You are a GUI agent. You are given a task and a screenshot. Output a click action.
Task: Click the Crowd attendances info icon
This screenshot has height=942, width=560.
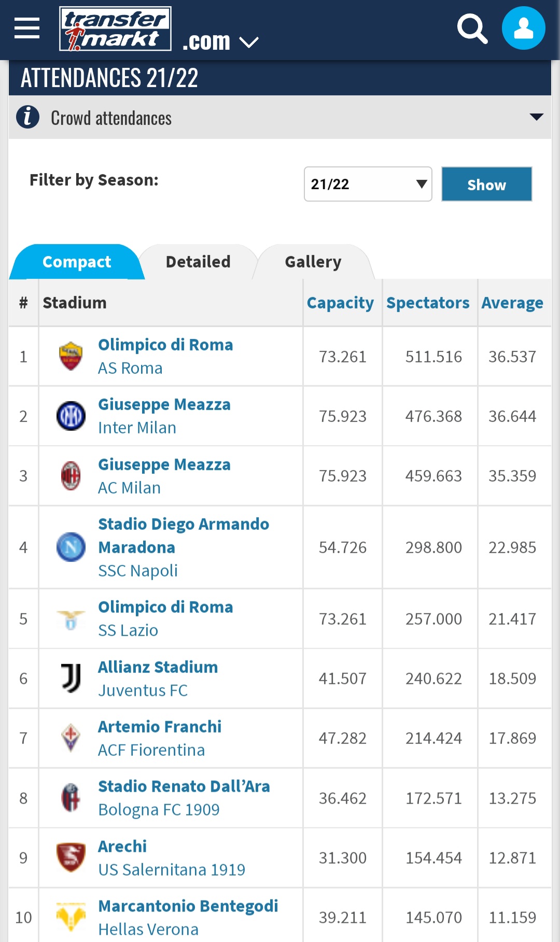(x=28, y=117)
